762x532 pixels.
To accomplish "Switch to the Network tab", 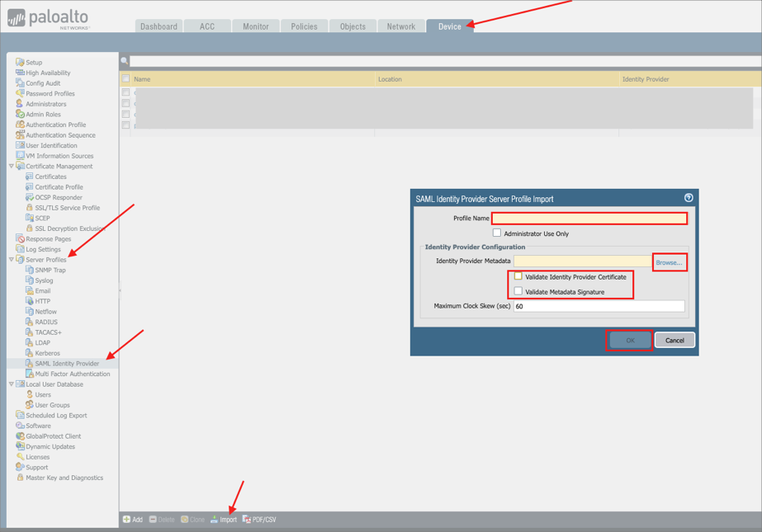I will click(401, 26).
